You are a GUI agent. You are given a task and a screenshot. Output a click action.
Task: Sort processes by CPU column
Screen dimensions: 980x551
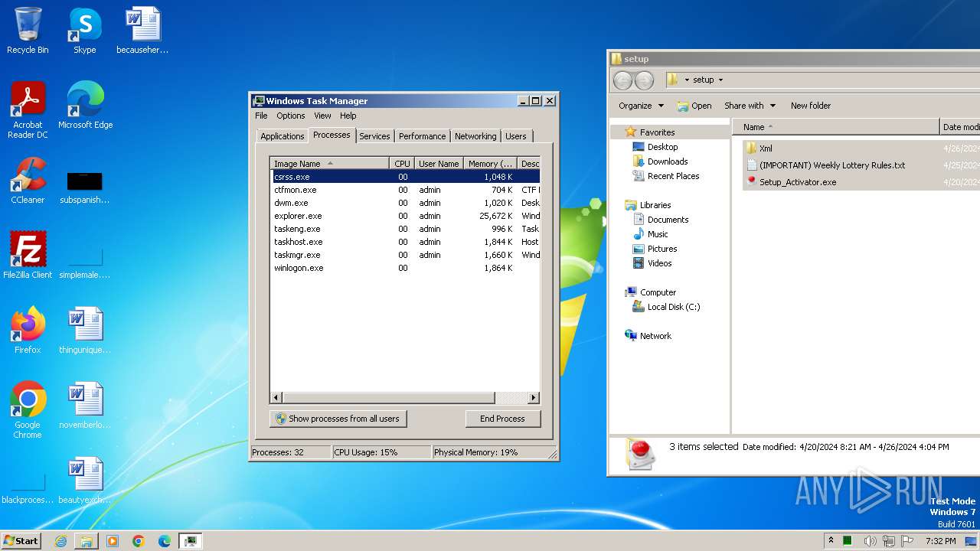coord(402,163)
